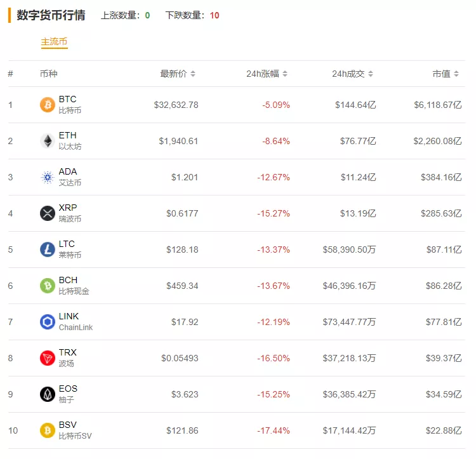Click the -12.19% change for LINK
476x459 pixels.
pyautogui.click(x=274, y=322)
